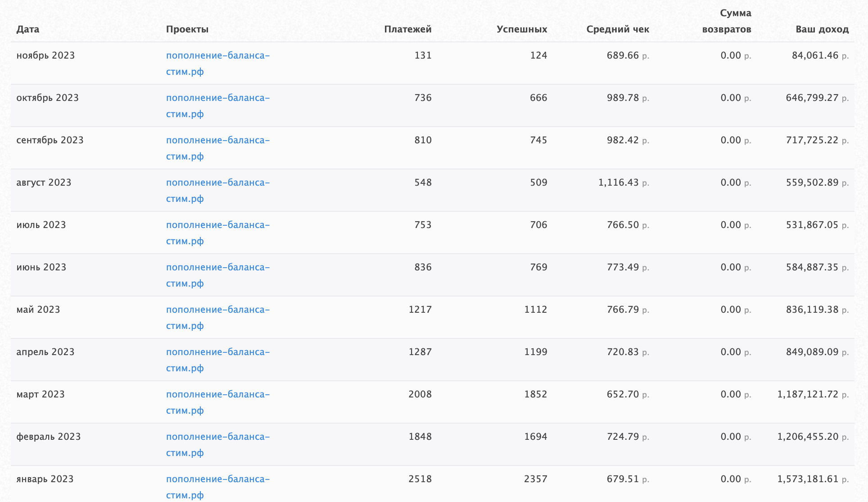Click the Ваш доход column header
The image size is (868, 502).
point(822,30)
